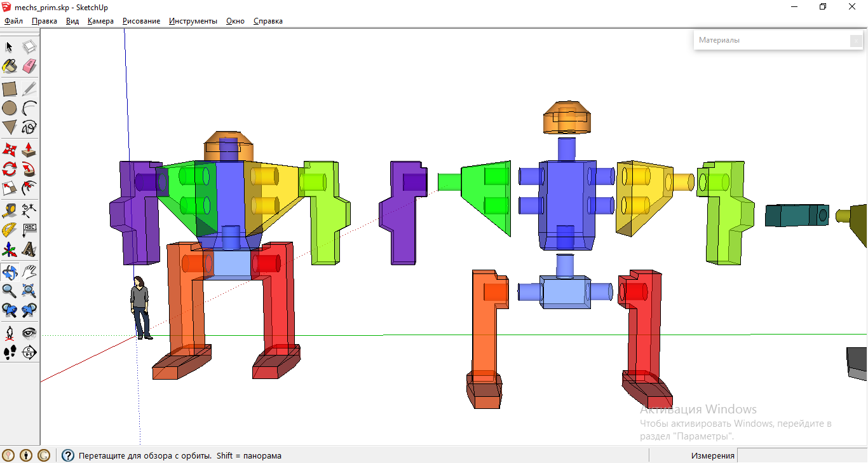Activate the pink Eraser tool
The width and height of the screenshot is (868, 463).
point(29,66)
